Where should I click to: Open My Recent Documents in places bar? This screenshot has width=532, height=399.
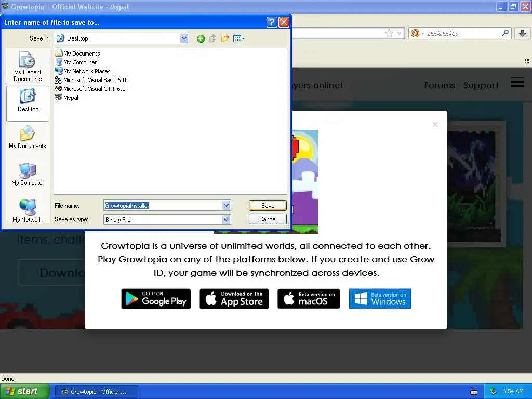click(x=28, y=66)
